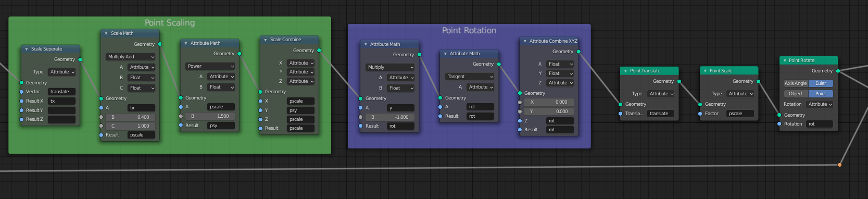Open the Tangent operation dropdown

[470, 77]
